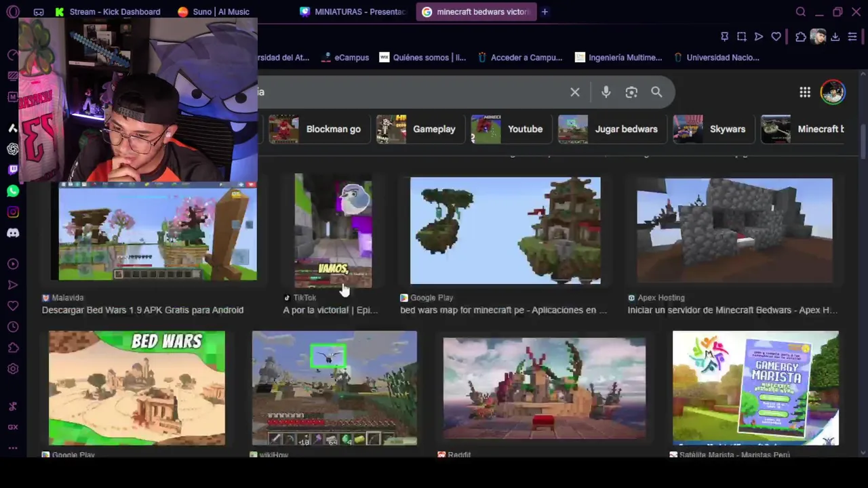This screenshot has height=488, width=868.
Task: Click the browser profile picture in the toolbar
Action: point(818,37)
